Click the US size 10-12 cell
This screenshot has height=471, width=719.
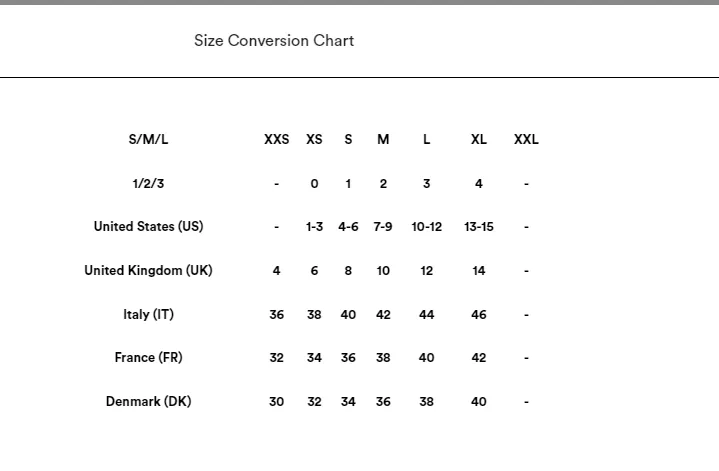click(x=426, y=227)
